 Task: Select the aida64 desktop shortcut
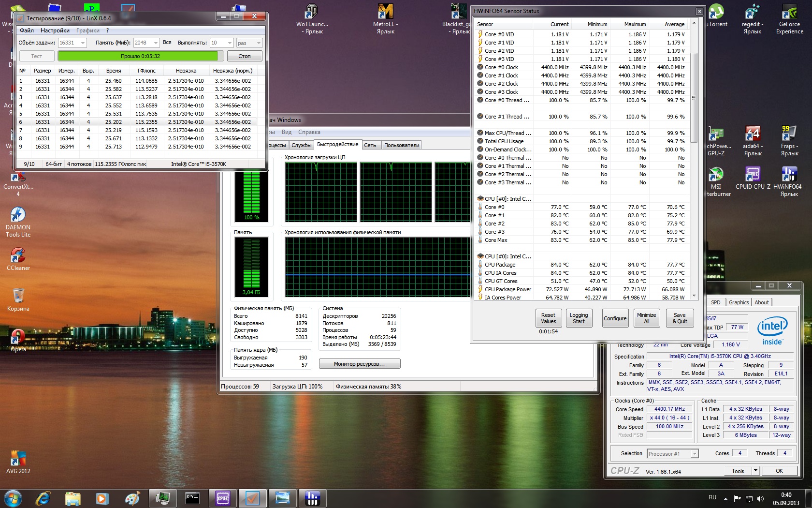(x=753, y=141)
